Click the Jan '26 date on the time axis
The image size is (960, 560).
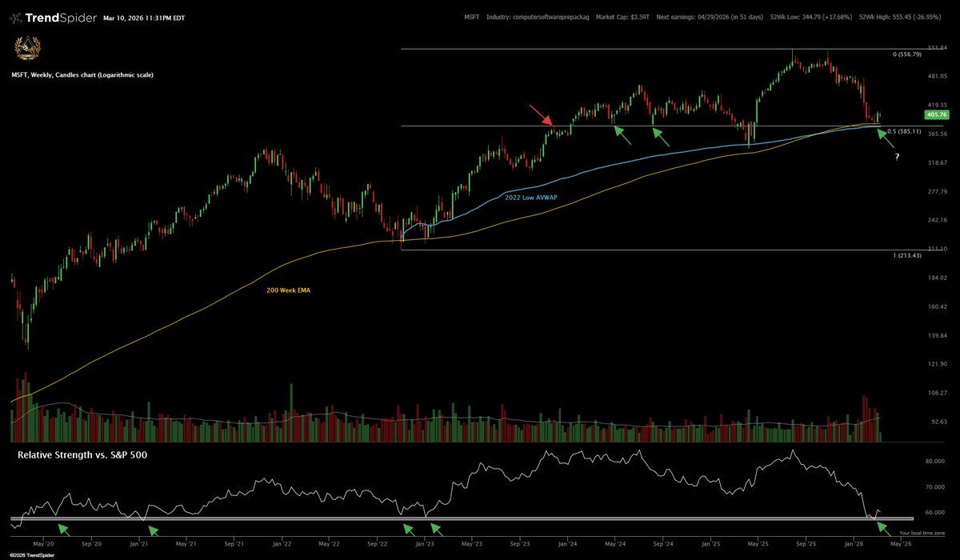[854, 543]
